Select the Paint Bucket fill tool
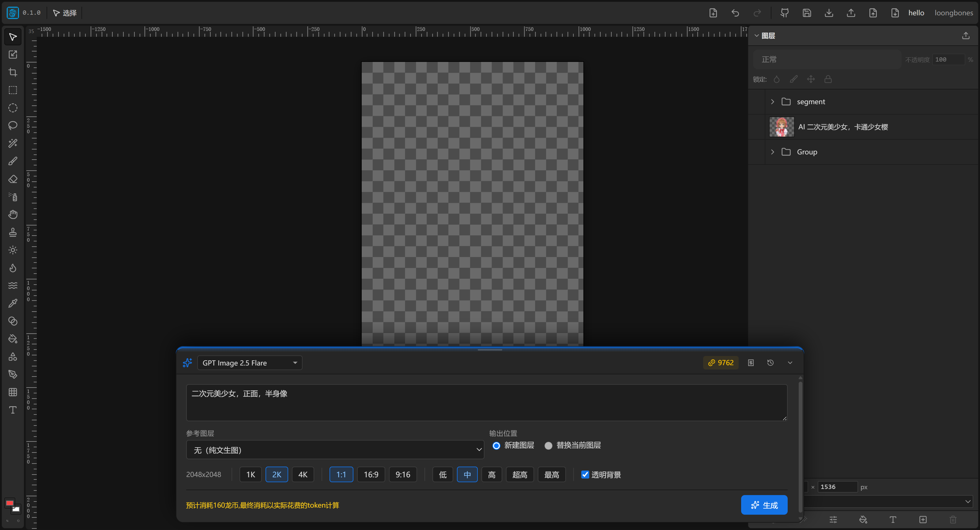Screen dimensions: 980x530 [x=13, y=339]
